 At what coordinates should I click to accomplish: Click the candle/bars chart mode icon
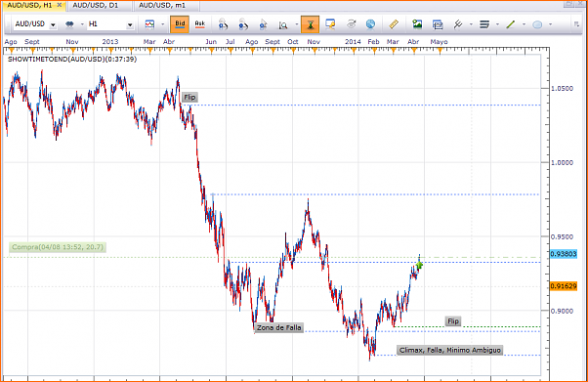point(69,24)
